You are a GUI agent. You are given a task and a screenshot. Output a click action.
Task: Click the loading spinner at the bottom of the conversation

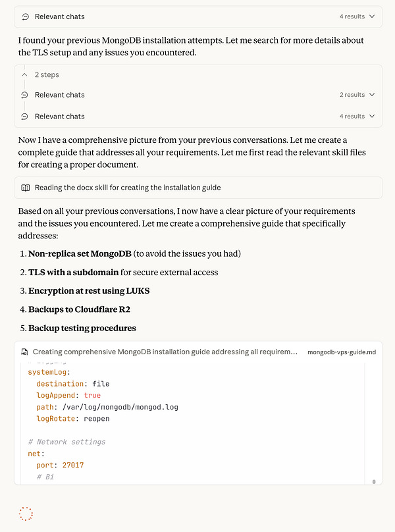point(26,514)
